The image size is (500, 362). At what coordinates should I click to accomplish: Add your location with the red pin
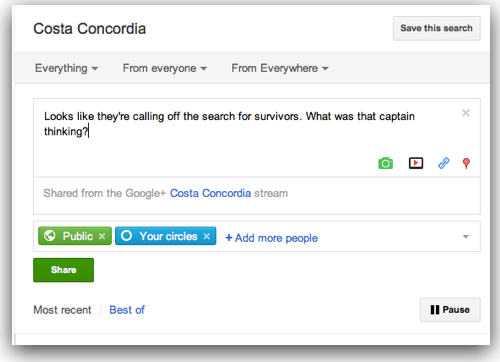pos(466,163)
